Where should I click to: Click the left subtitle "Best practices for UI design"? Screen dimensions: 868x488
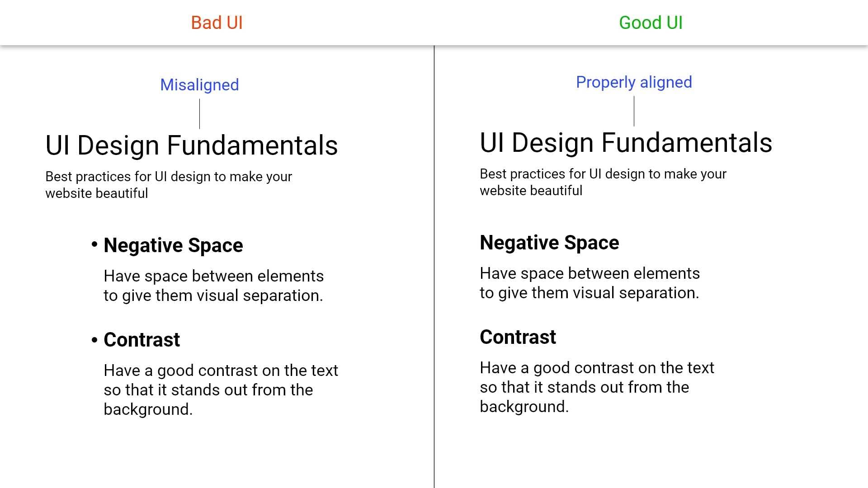tap(169, 185)
